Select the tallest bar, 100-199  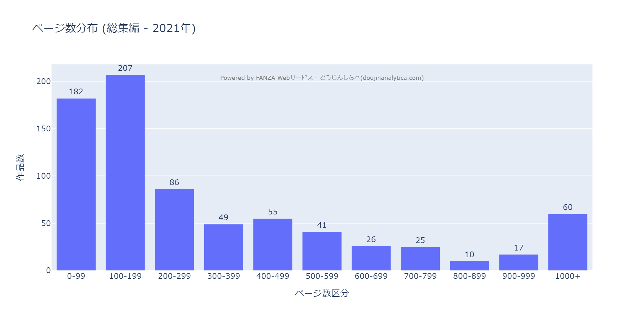(x=125, y=173)
